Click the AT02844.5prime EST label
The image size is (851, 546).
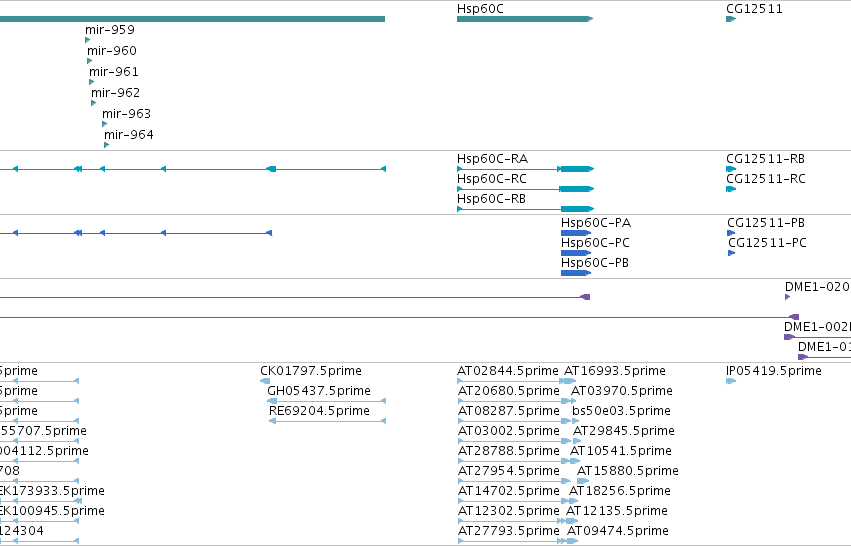507,371
